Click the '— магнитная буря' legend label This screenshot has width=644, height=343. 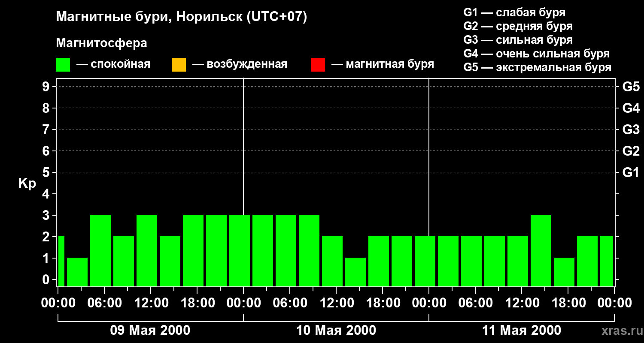[x=383, y=65]
